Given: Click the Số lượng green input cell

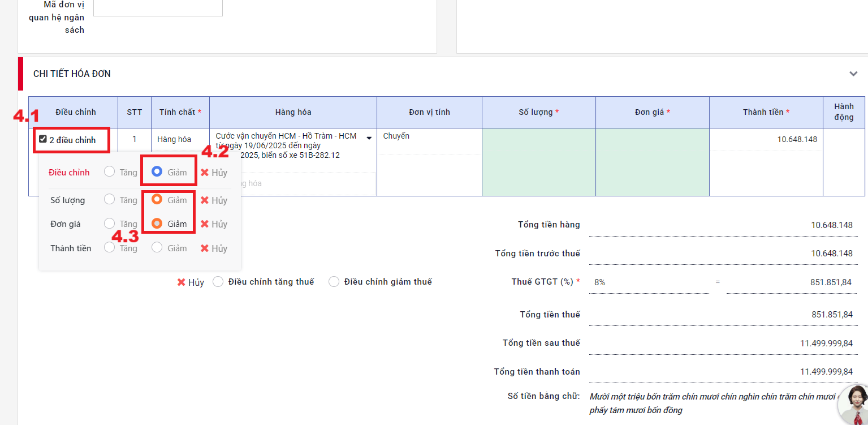Looking at the screenshot, I should [538, 162].
